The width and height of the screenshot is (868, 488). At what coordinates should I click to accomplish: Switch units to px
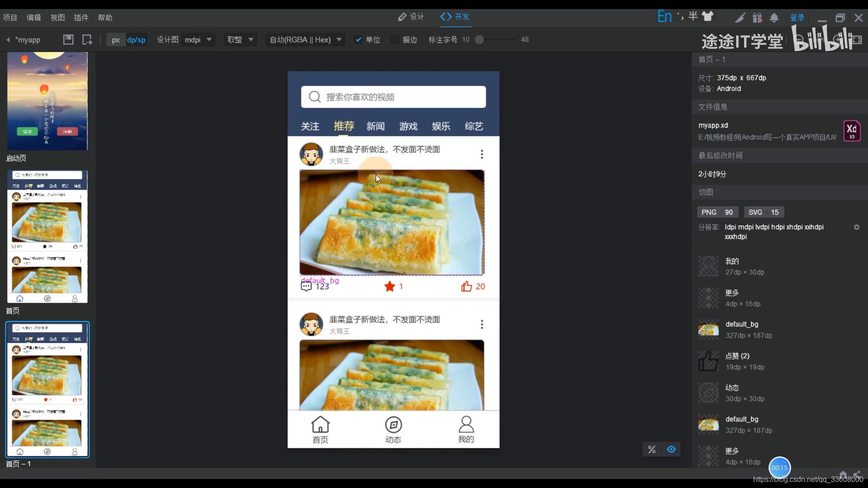(116, 40)
